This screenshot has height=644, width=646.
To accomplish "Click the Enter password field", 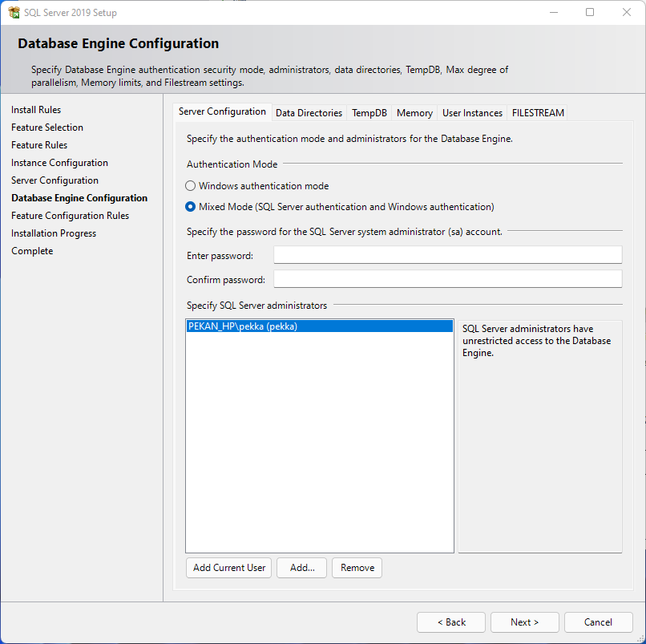I will tap(448, 255).
